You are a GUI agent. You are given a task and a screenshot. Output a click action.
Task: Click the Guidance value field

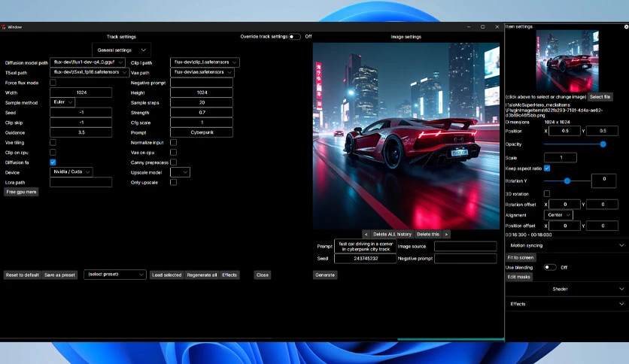[81, 132]
